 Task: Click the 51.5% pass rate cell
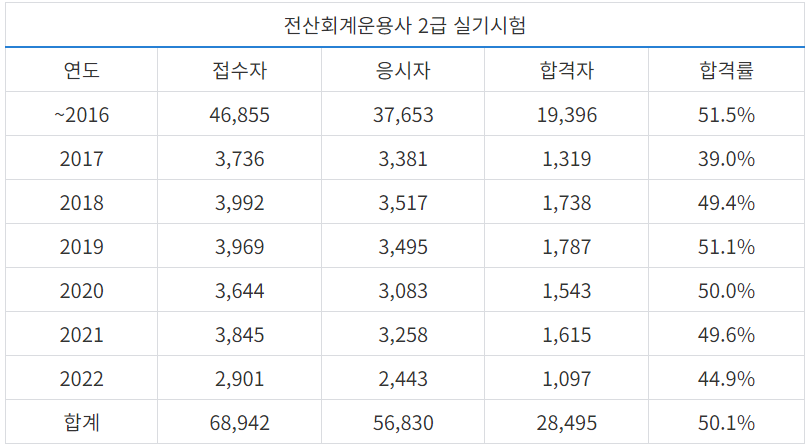[x=726, y=114]
